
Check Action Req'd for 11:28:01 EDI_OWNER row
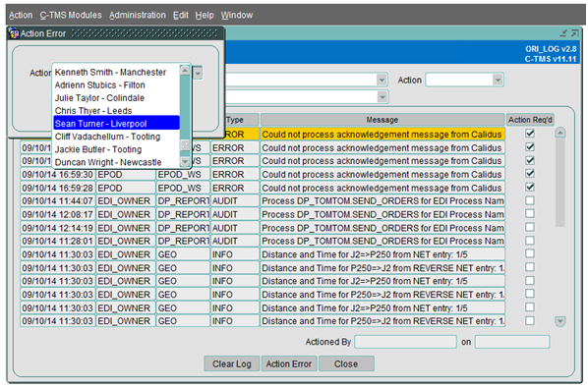[x=530, y=241]
